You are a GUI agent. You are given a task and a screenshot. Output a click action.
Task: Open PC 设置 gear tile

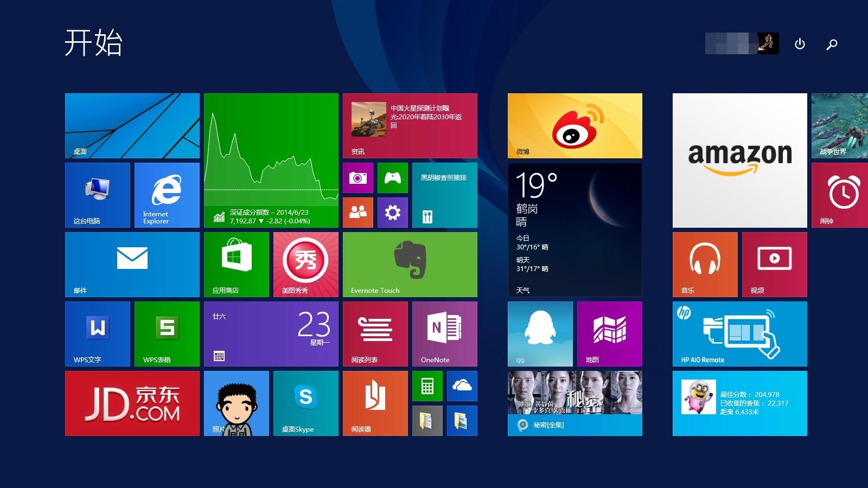click(392, 213)
